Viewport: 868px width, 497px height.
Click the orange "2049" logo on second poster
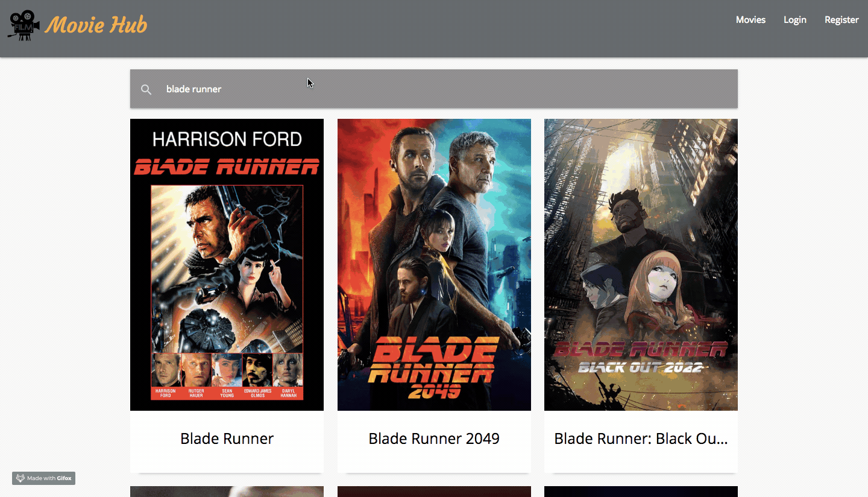434,391
